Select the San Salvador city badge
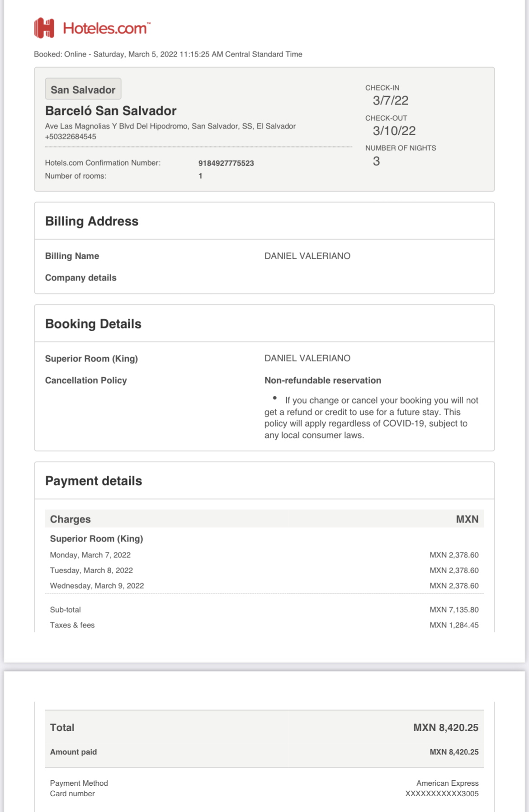This screenshot has height=812, width=529. coord(83,89)
